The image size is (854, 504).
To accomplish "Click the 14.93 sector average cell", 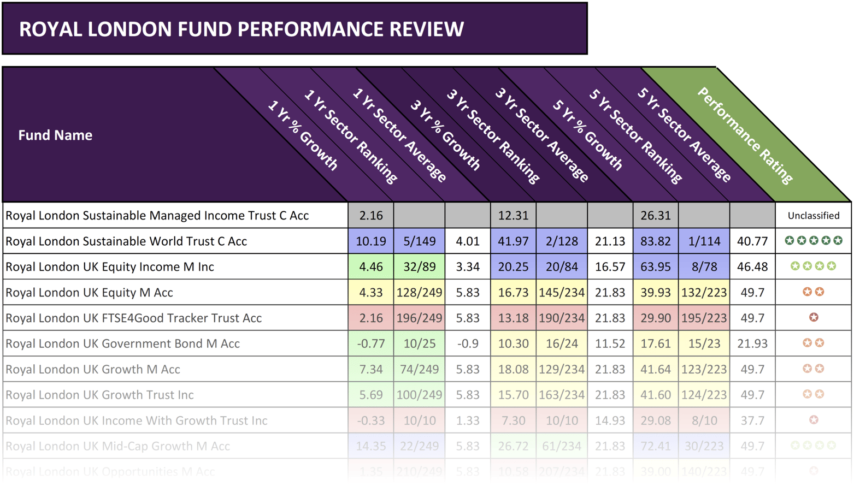I will pyautogui.click(x=610, y=421).
